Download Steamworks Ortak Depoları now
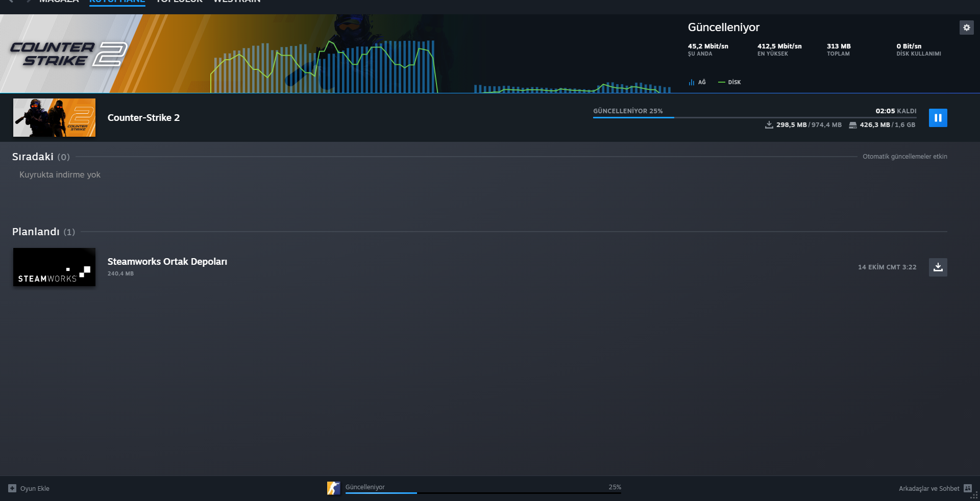 coord(938,267)
